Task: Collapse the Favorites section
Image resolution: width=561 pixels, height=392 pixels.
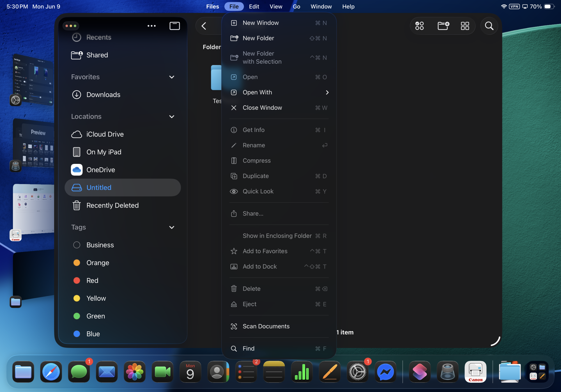Action: [x=172, y=77]
